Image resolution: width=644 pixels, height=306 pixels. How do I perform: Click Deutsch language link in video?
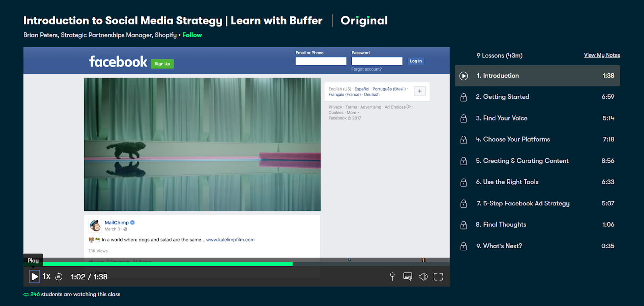click(372, 94)
